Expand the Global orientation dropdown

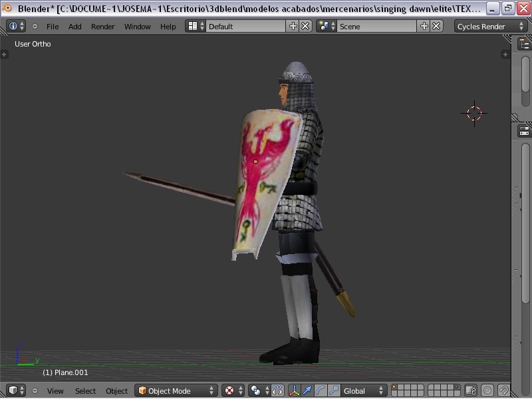[x=363, y=390]
